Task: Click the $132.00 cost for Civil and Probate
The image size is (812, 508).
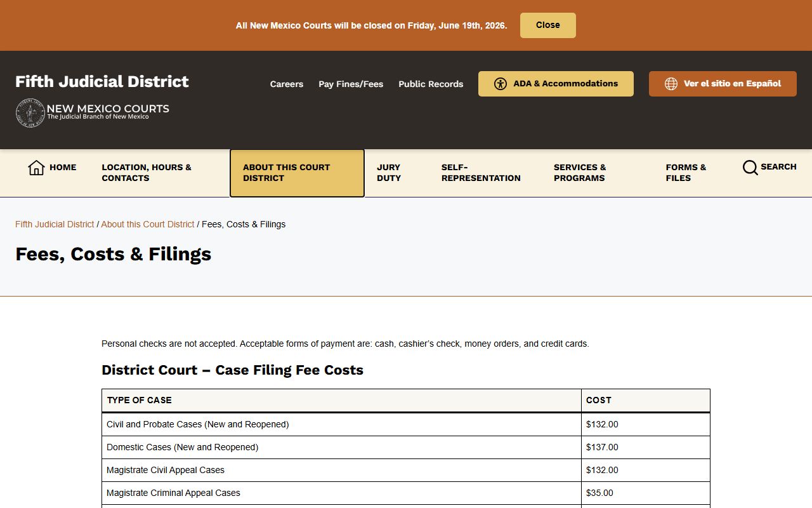Action: point(646,424)
